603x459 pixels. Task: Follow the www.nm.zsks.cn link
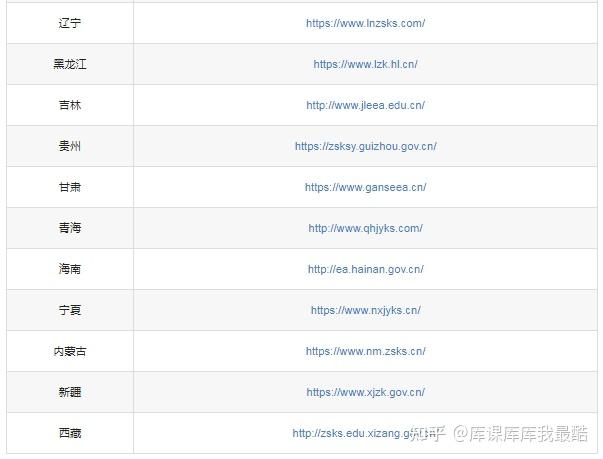[x=365, y=351]
